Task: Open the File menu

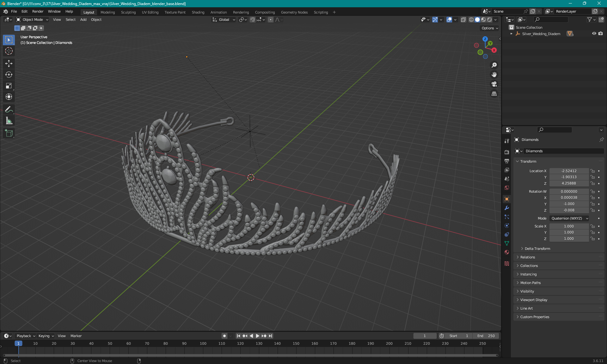Action: [14, 11]
